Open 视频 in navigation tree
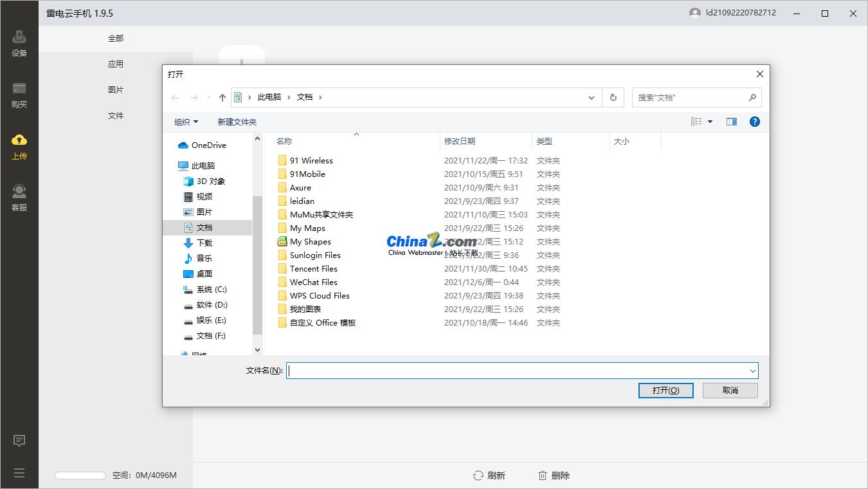 [x=198, y=197]
